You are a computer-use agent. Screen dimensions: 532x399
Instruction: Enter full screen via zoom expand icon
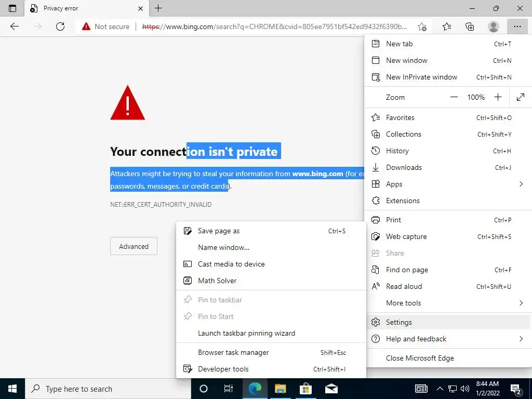click(x=521, y=97)
